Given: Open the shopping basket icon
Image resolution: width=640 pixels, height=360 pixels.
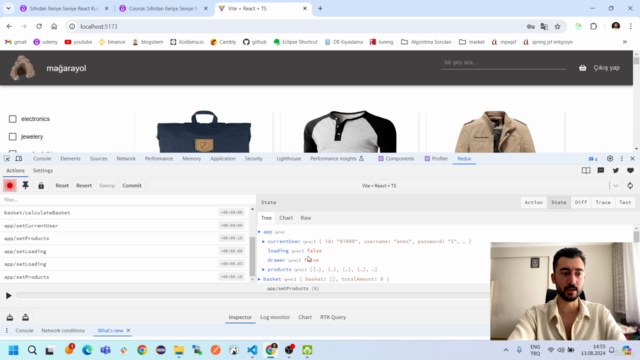Looking at the screenshot, I should click(582, 68).
